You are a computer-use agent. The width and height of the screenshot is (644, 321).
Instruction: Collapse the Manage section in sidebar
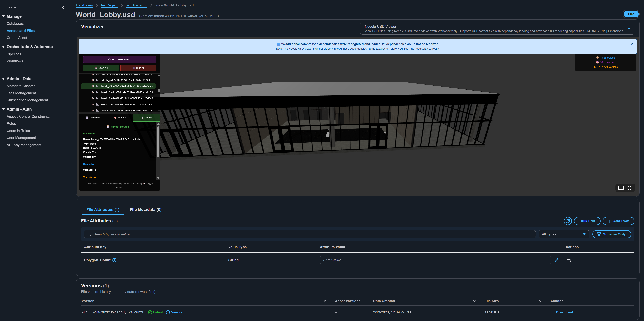(x=4, y=16)
